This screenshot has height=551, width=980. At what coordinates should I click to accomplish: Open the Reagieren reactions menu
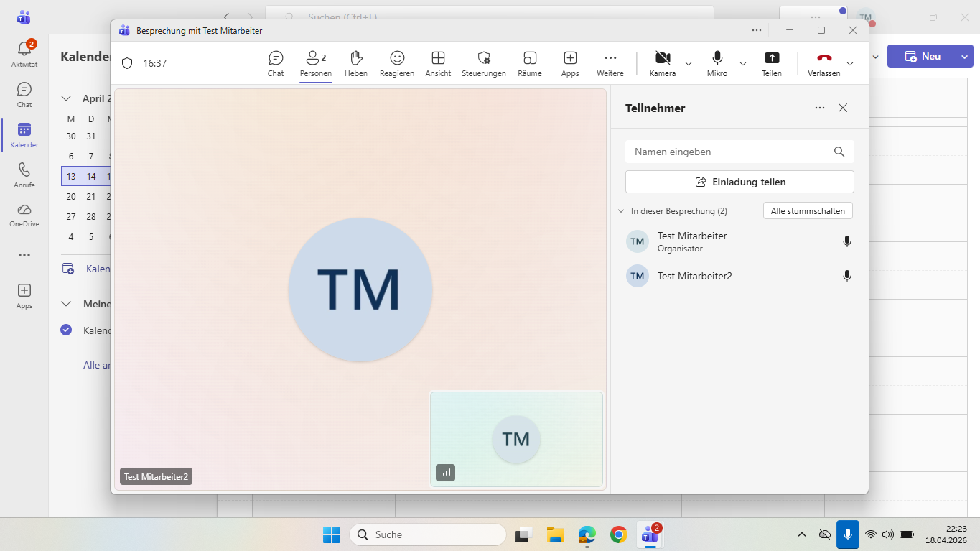click(397, 63)
